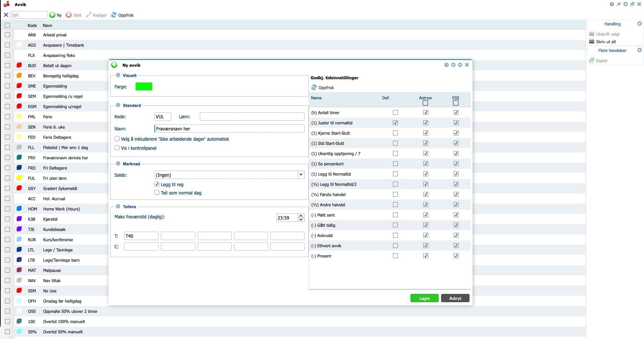
Task: Click the Kode input field with VUL
Action: 163,116
